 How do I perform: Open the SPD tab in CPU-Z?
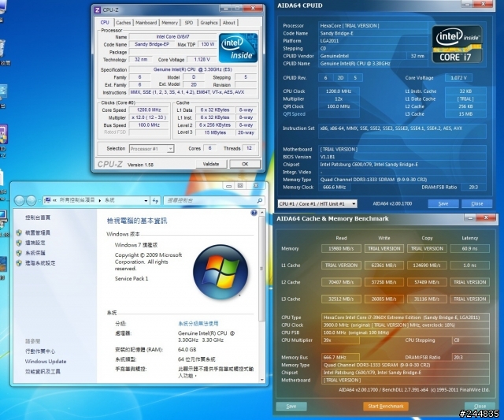pos(189,23)
